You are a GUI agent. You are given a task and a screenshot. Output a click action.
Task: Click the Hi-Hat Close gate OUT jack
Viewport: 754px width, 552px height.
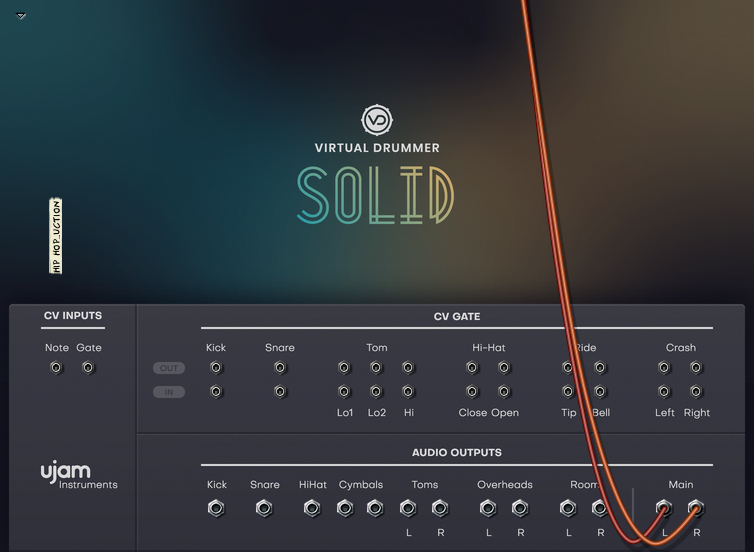(x=472, y=368)
